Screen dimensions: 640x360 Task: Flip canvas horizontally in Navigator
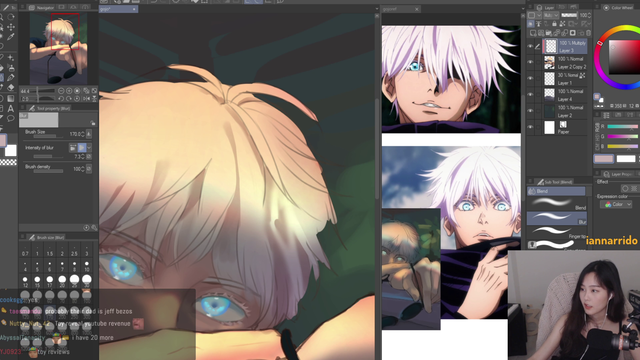pyautogui.click(x=86, y=98)
